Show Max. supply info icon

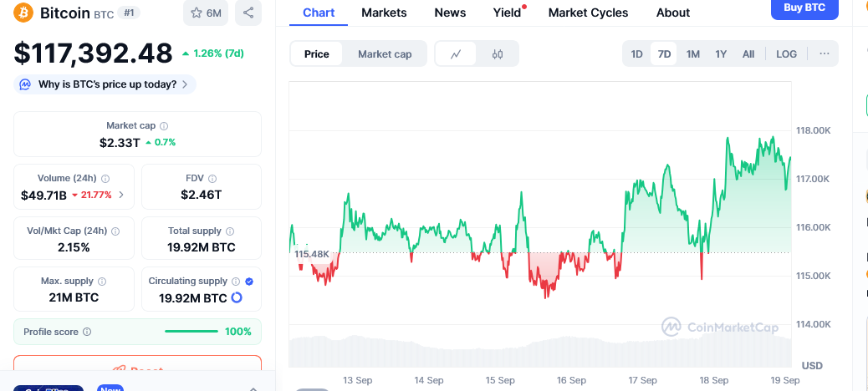click(x=102, y=282)
